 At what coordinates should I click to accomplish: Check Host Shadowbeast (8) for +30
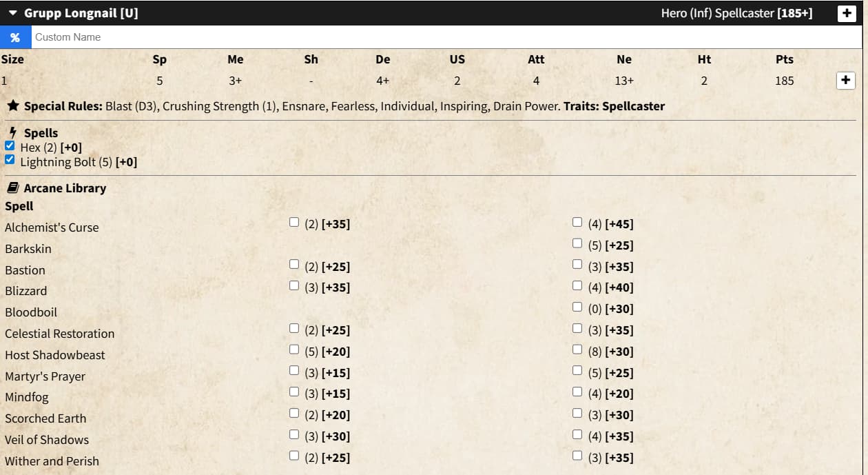pyautogui.click(x=577, y=350)
